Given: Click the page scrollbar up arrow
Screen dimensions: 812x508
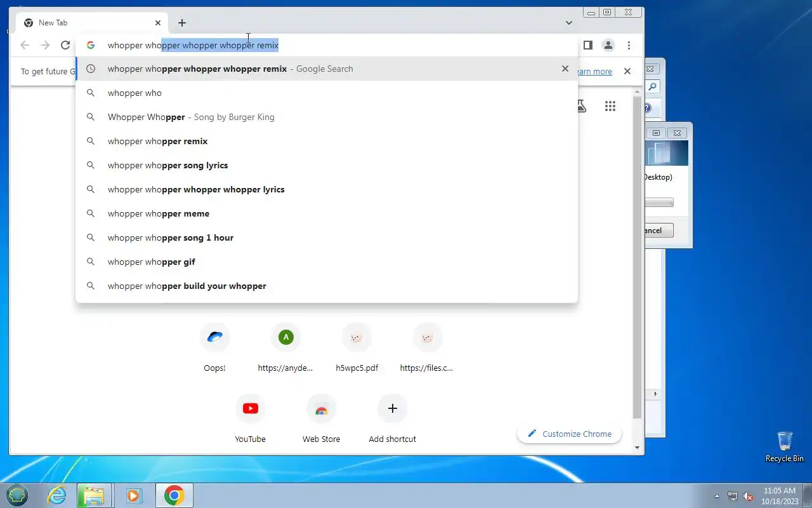Looking at the screenshot, I should pyautogui.click(x=638, y=93).
